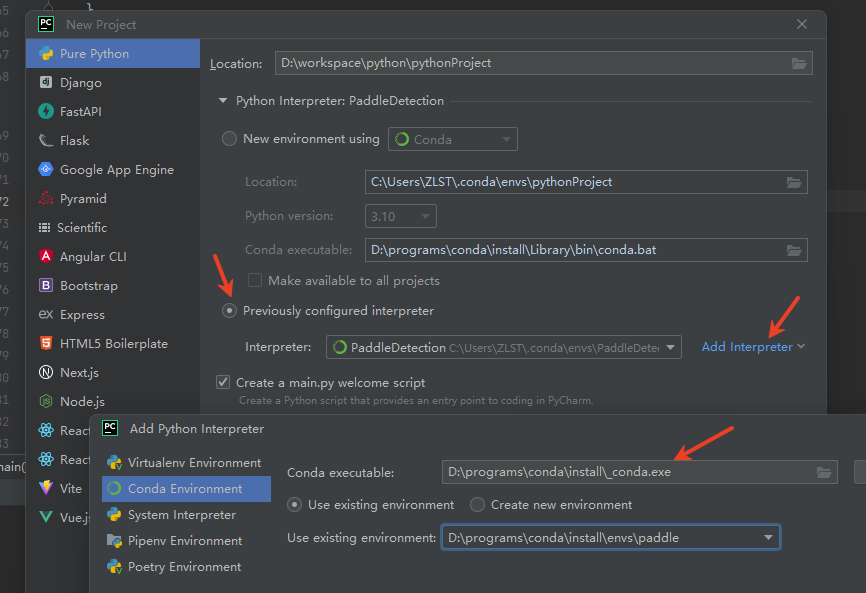The height and width of the screenshot is (593, 866).
Task: Choose Pyramid project type label
Action: coord(83,199)
